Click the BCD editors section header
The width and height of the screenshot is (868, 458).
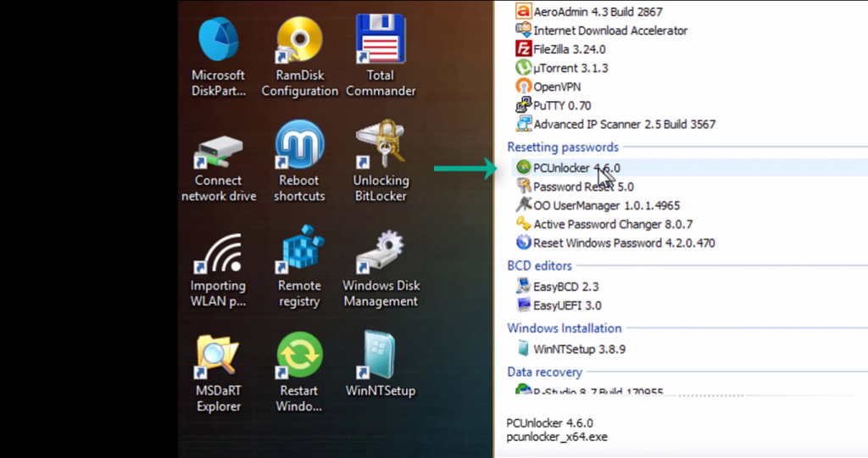(x=540, y=265)
